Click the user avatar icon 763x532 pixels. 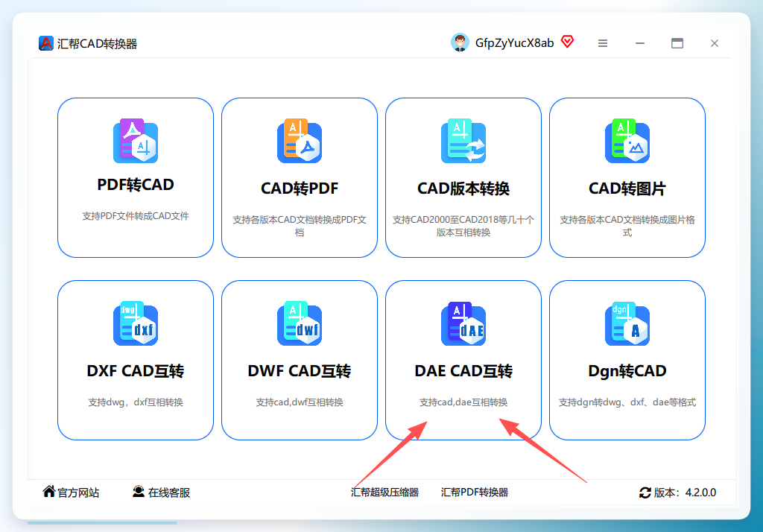[x=460, y=42]
